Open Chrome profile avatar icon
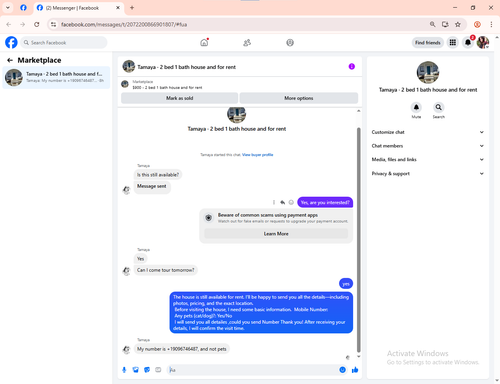Viewport: 500px width, 384px height. pyautogui.click(x=477, y=24)
